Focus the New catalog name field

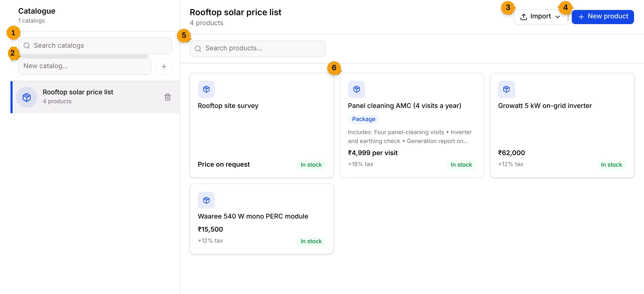85,66
